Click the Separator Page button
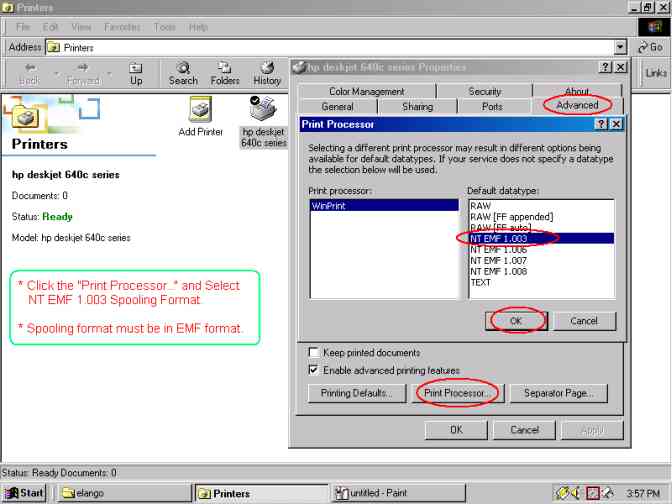This screenshot has width=672, height=504. (x=559, y=393)
